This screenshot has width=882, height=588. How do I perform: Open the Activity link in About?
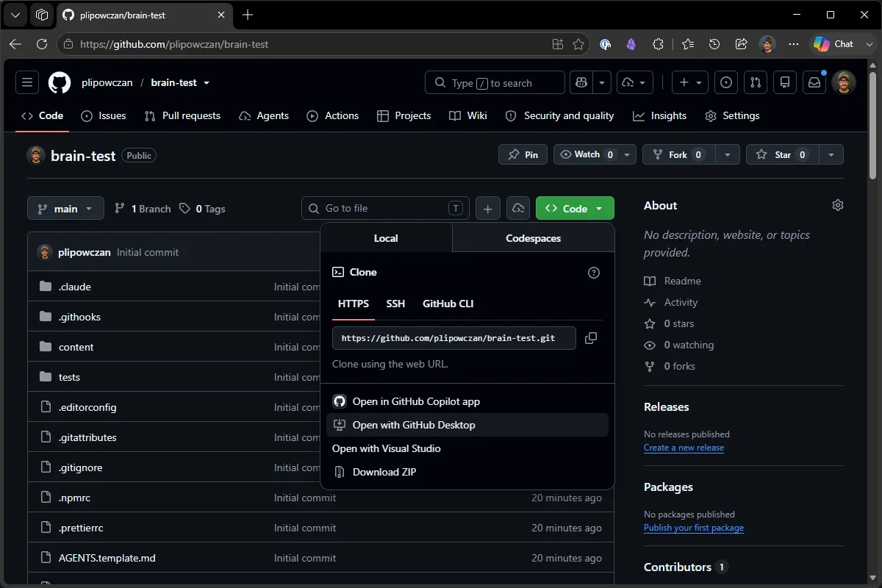coord(671,302)
